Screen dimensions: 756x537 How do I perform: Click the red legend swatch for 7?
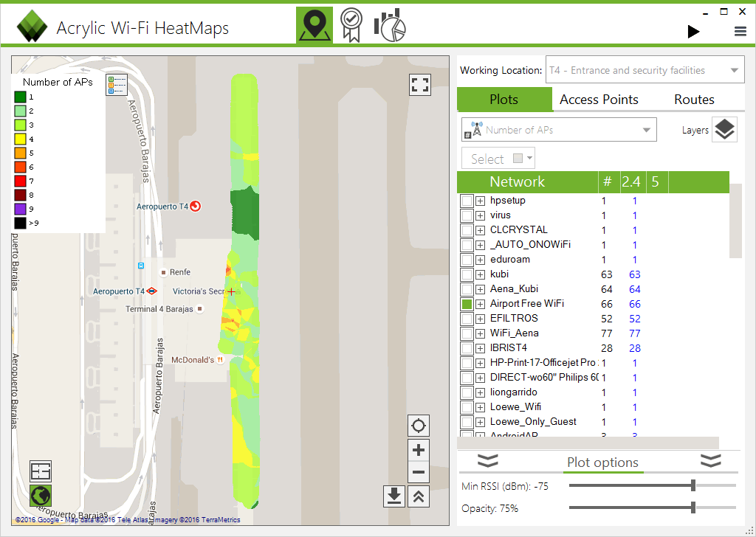pyautogui.click(x=20, y=181)
